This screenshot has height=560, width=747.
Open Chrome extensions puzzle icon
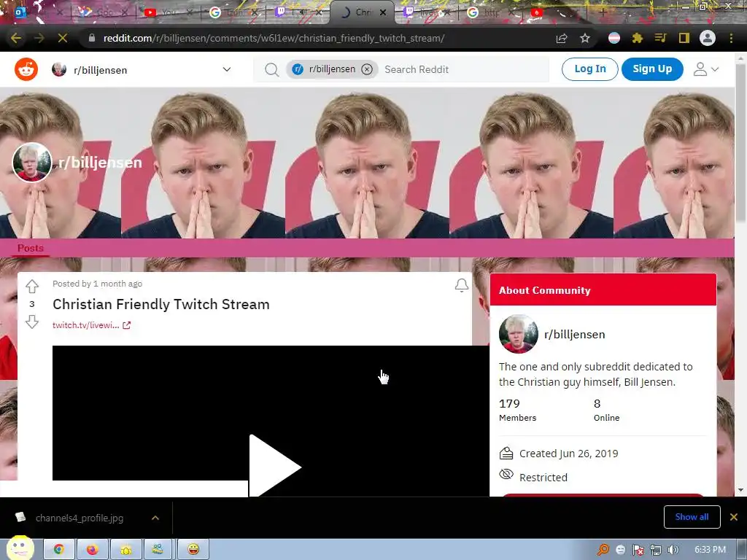[637, 38]
